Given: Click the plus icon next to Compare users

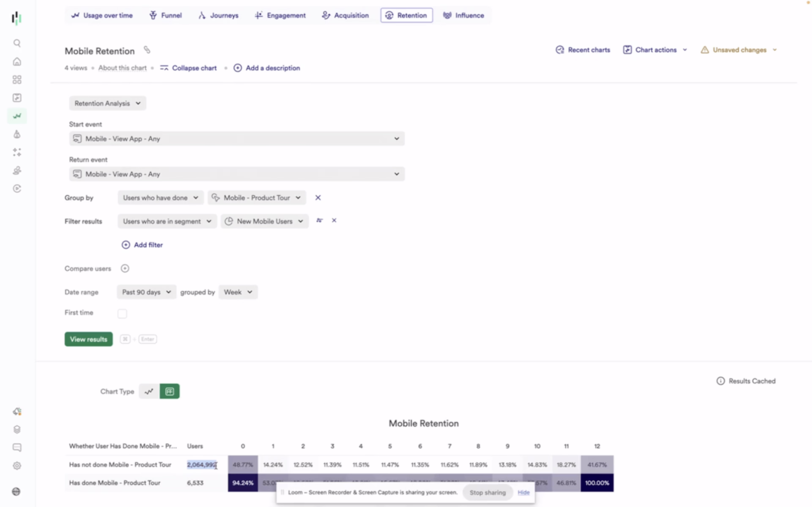Looking at the screenshot, I should click(125, 269).
